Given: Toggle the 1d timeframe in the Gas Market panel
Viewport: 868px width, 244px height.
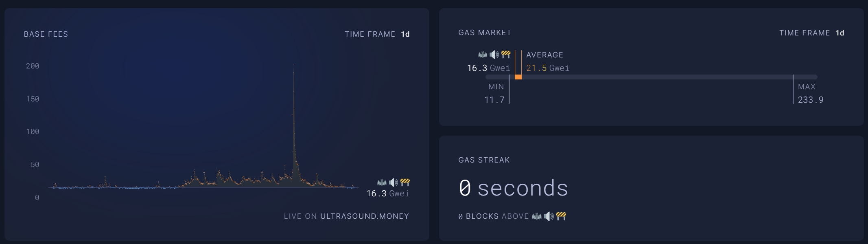Looking at the screenshot, I should coord(840,33).
